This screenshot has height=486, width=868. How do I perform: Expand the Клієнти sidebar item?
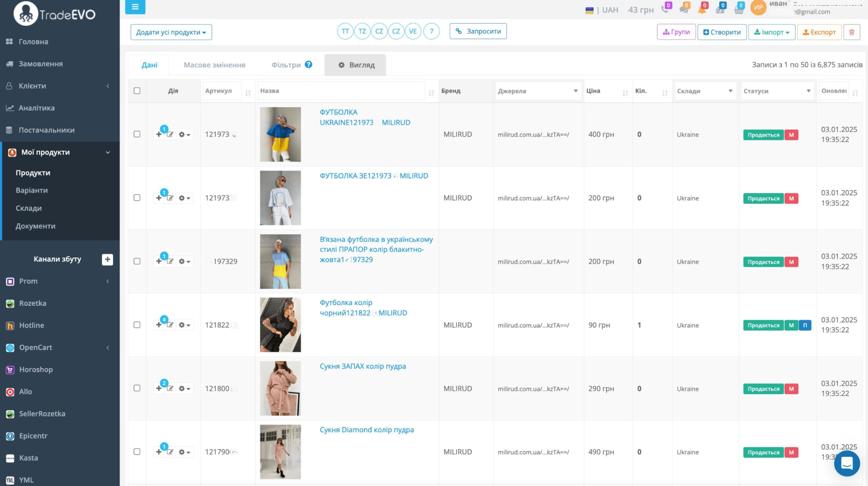(x=60, y=86)
